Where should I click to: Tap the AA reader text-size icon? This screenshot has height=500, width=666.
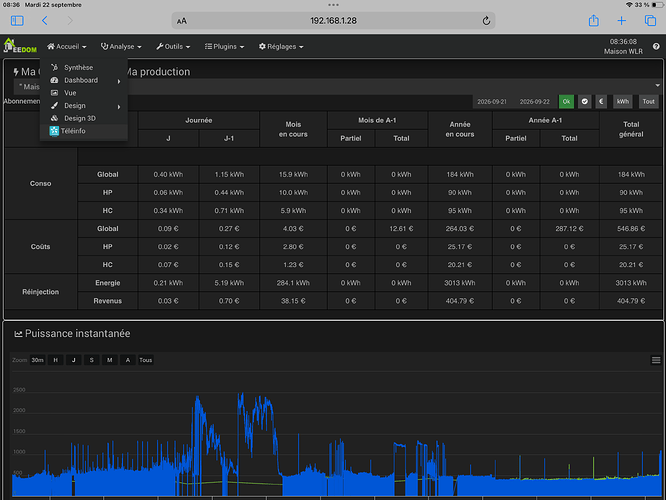point(182,21)
